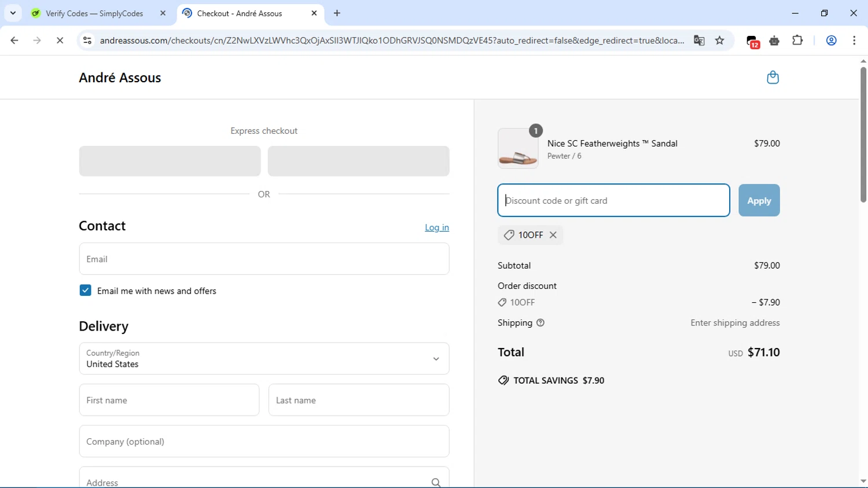Restore down the browser window
This screenshot has width=868, height=488.
(824, 13)
